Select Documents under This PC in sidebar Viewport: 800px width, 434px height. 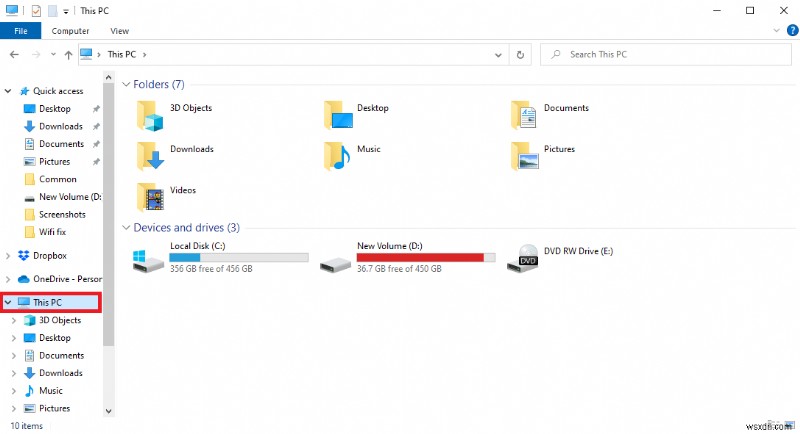tap(61, 355)
